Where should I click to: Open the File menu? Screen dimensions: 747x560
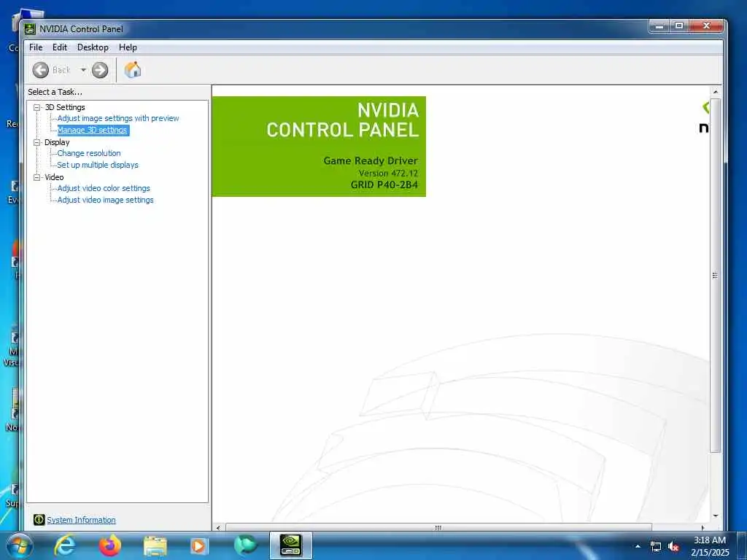click(36, 47)
